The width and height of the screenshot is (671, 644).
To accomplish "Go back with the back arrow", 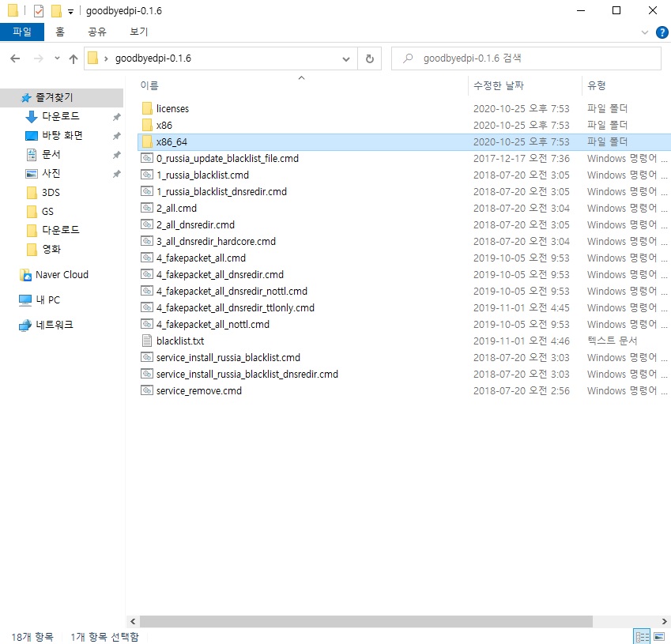I will [x=15, y=58].
